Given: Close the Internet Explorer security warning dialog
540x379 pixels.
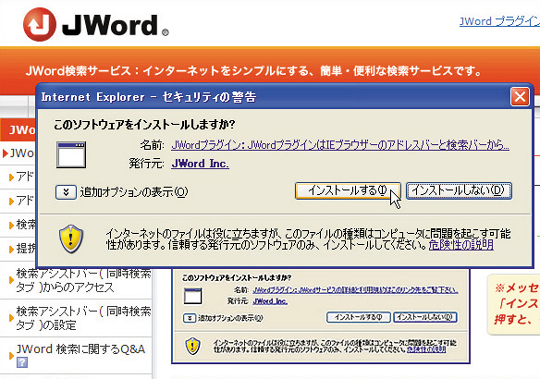Looking at the screenshot, I should click(x=520, y=97).
